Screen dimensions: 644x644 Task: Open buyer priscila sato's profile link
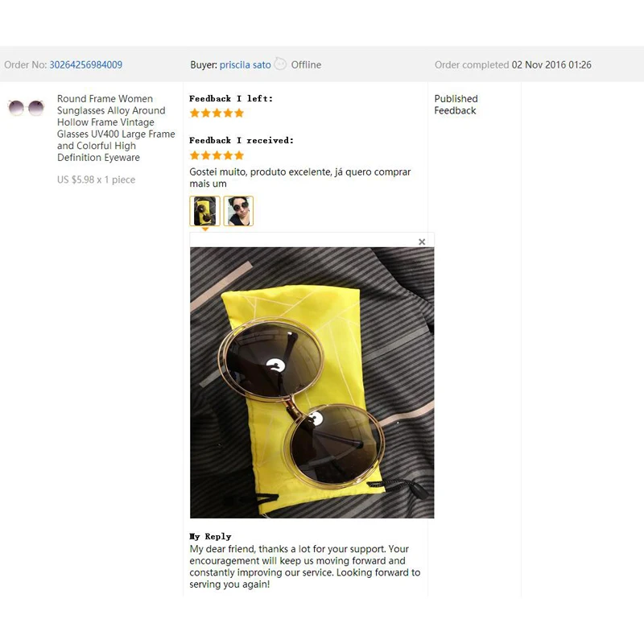coord(246,65)
